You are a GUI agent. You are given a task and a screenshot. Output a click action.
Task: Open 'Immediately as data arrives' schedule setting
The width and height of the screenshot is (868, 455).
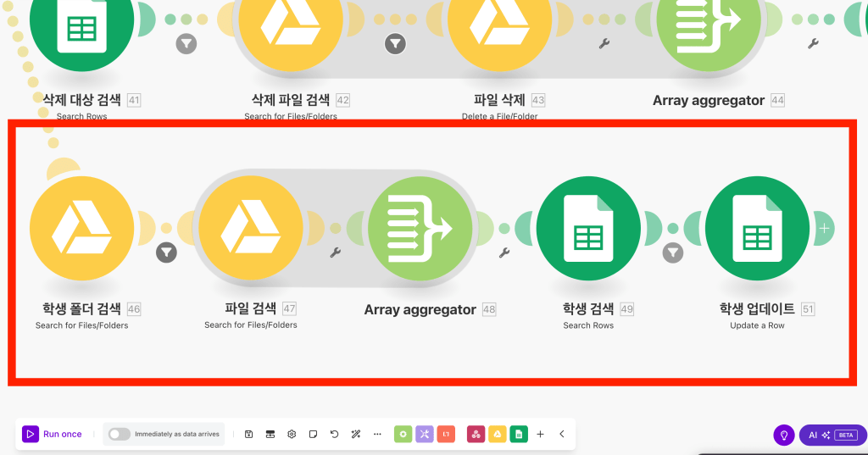click(177, 435)
